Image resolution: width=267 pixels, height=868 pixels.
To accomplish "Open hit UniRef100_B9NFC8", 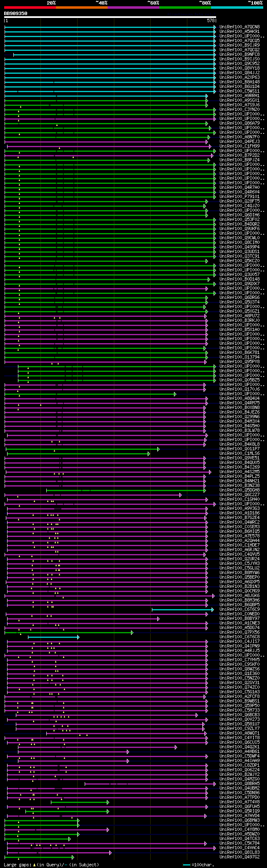I will click(239, 55).
